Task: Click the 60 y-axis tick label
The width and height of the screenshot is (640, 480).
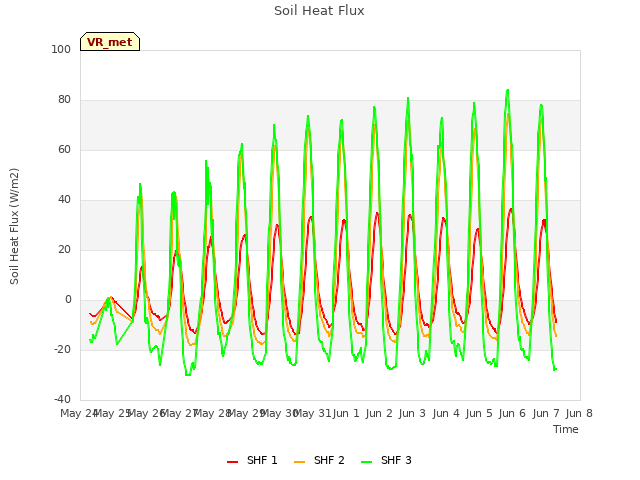Action: point(64,150)
